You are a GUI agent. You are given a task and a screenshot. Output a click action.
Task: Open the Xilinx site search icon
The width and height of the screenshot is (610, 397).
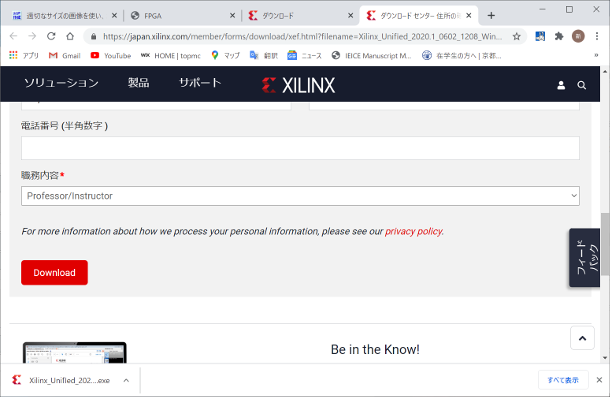tap(582, 85)
